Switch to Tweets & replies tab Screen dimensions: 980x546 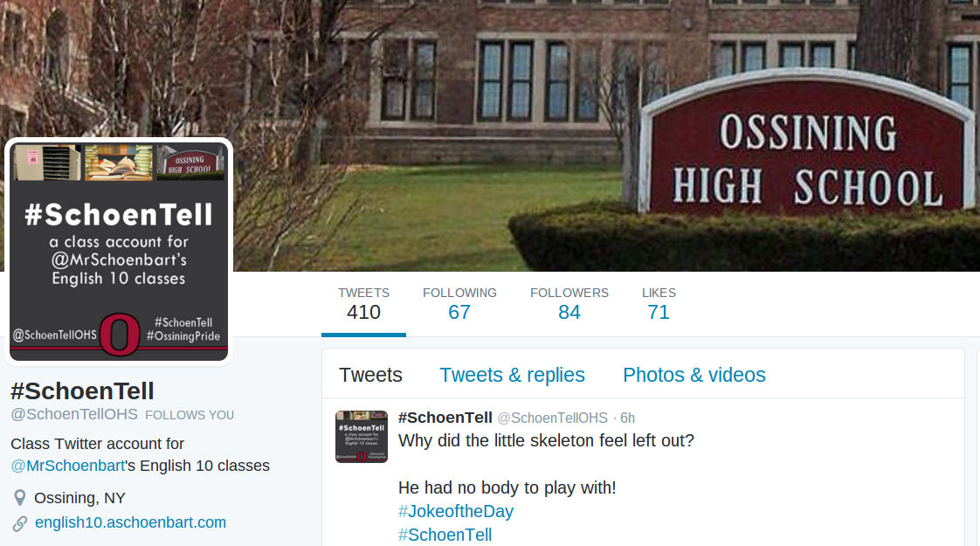512,375
